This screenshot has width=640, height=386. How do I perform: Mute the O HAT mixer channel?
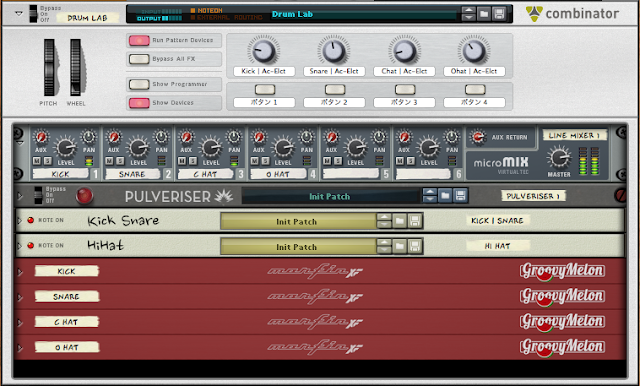pos(255,161)
